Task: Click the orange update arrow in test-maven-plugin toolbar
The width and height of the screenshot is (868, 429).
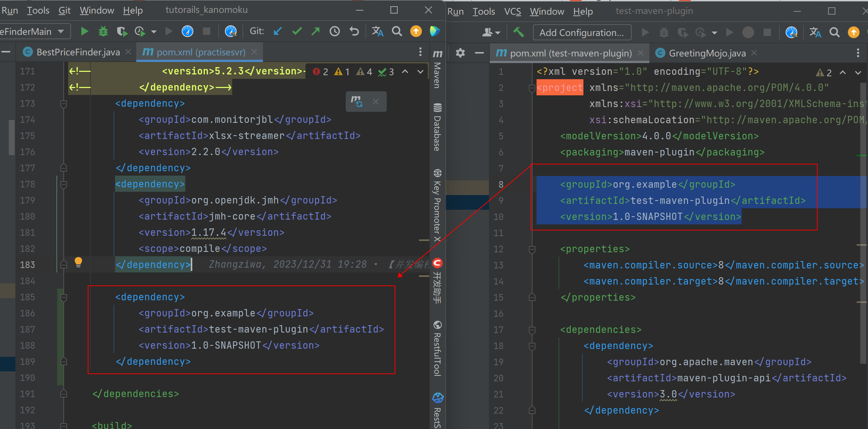Action: [x=854, y=33]
